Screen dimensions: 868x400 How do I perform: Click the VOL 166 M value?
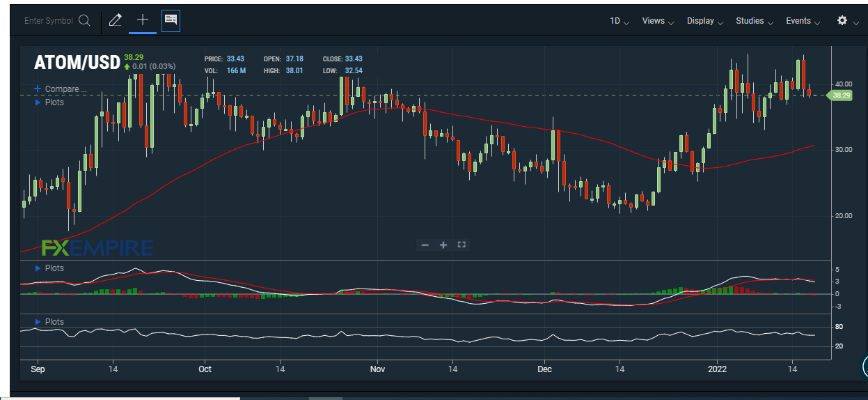tap(236, 71)
